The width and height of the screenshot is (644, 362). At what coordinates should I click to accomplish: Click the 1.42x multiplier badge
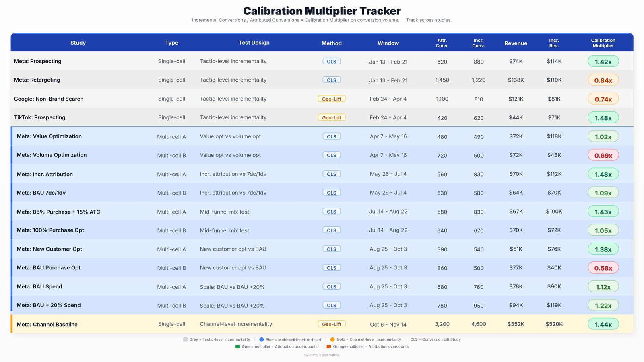tap(603, 62)
